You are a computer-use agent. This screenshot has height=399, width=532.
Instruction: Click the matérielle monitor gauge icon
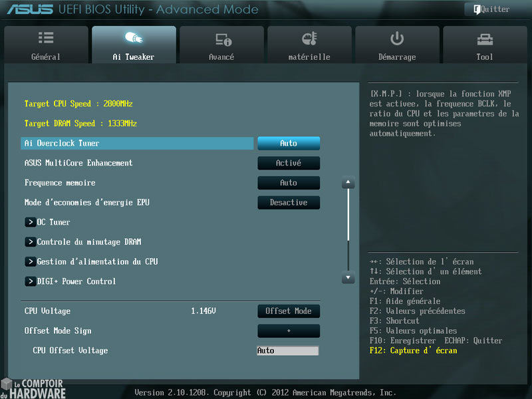(x=309, y=39)
